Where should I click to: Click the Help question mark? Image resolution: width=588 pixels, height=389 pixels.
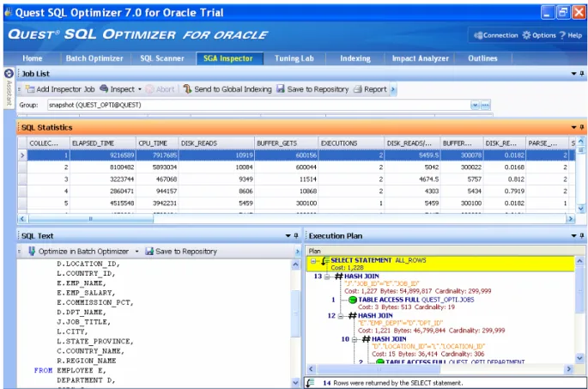click(x=562, y=35)
